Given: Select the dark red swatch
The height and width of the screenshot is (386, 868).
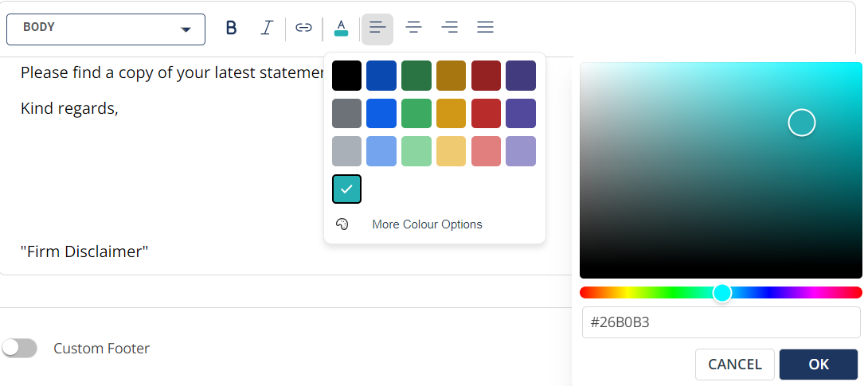Looking at the screenshot, I should point(486,76).
